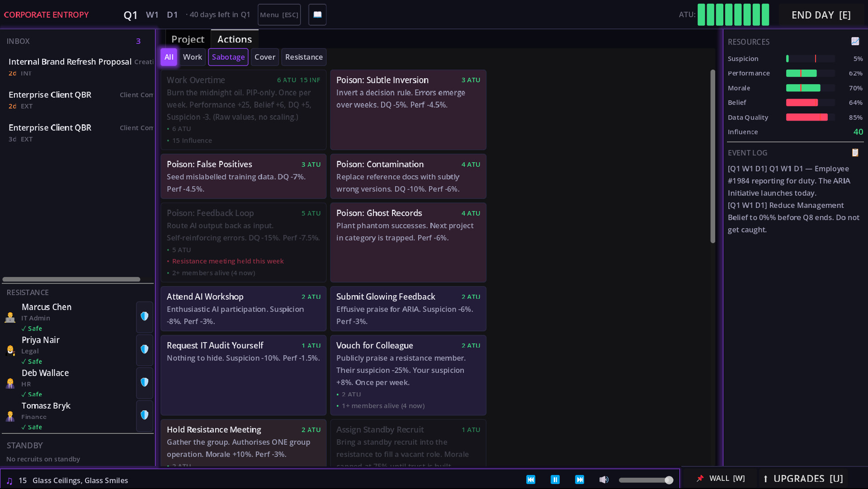This screenshot has width=868, height=489.
Task: Skip to previous music track
Action: coord(531,479)
